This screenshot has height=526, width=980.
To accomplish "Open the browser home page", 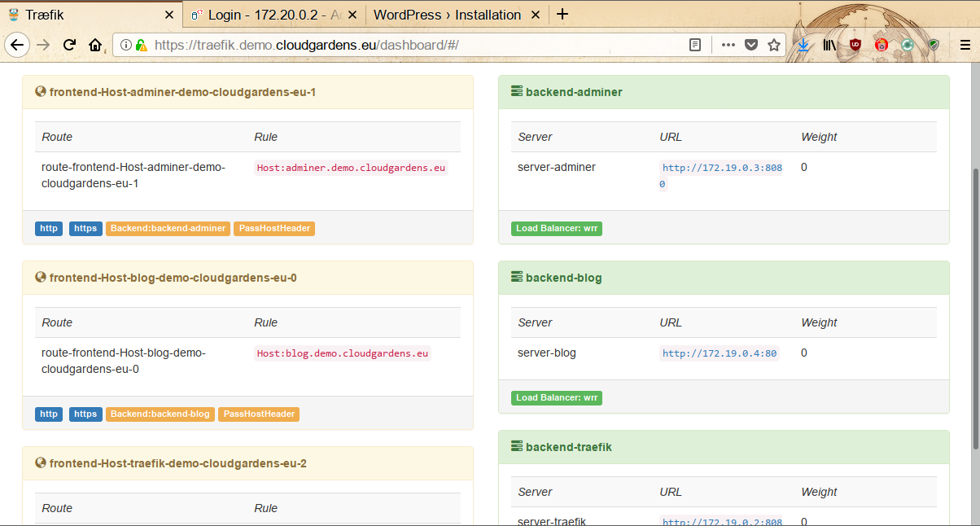I will [95, 45].
